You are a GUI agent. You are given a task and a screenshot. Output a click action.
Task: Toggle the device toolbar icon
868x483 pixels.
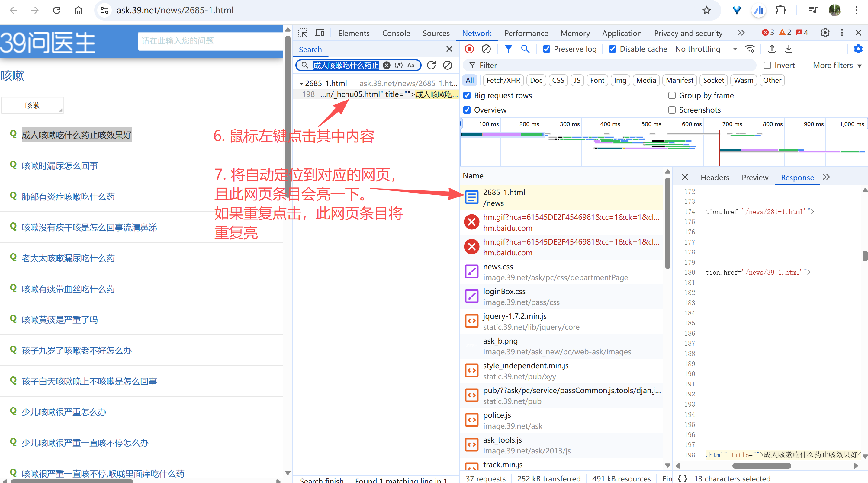[x=320, y=33]
